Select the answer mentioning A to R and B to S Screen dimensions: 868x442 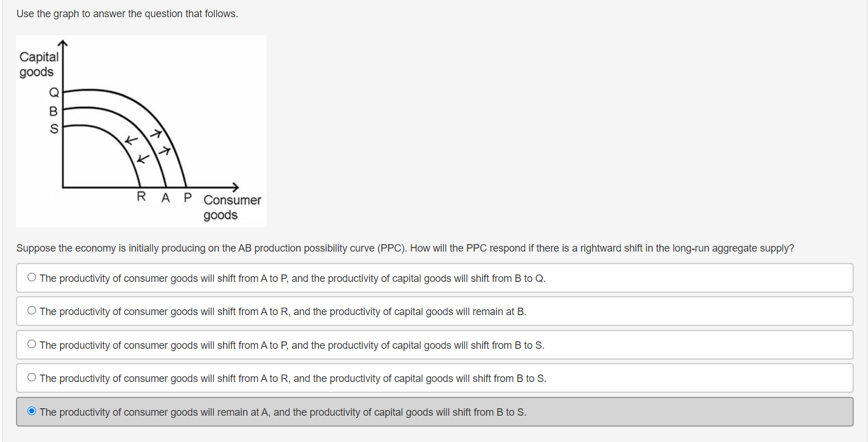point(31,377)
